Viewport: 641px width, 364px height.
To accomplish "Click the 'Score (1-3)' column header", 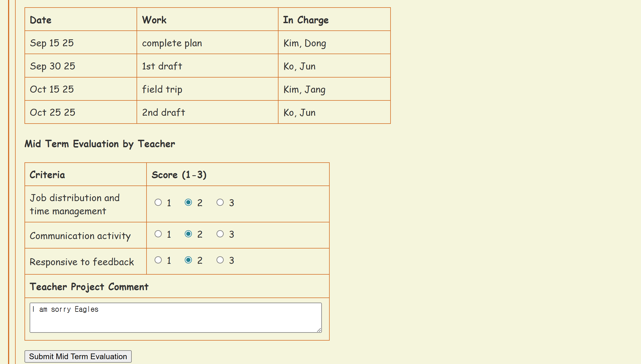I will pyautogui.click(x=179, y=175).
